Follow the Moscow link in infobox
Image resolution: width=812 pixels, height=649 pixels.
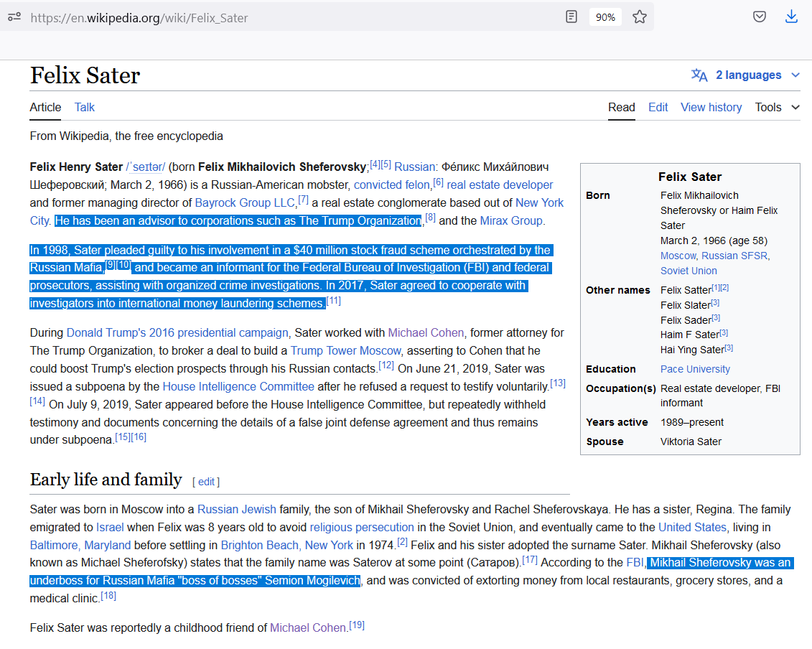point(678,256)
